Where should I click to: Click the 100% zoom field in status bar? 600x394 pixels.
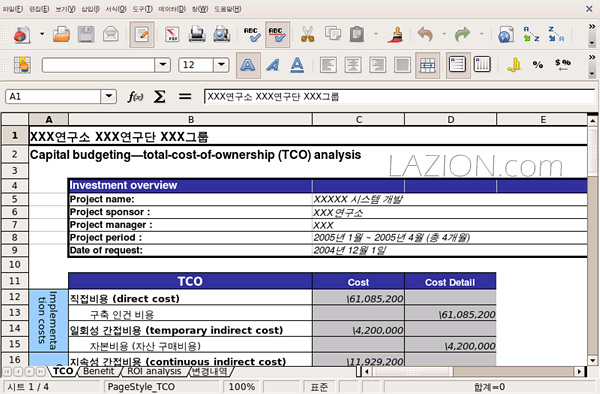(242, 387)
